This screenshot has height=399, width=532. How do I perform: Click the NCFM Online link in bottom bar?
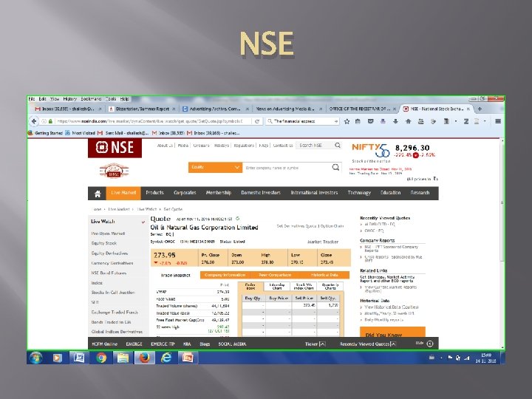[x=104, y=344]
